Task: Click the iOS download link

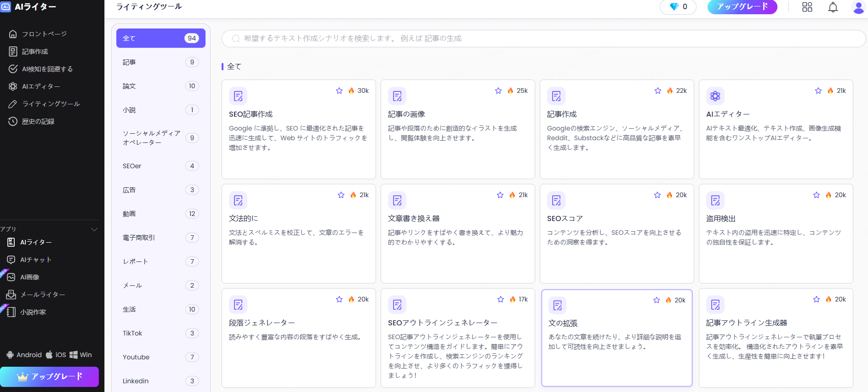Action: (56, 355)
